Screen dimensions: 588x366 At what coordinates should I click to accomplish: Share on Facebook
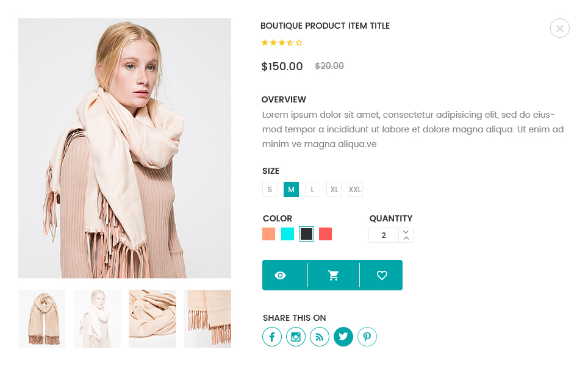pyautogui.click(x=272, y=337)
